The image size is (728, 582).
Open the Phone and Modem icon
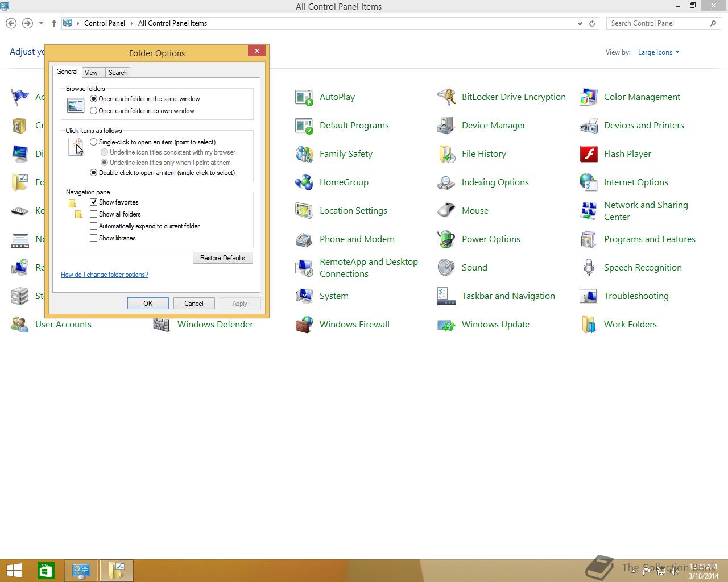(304, 239)
